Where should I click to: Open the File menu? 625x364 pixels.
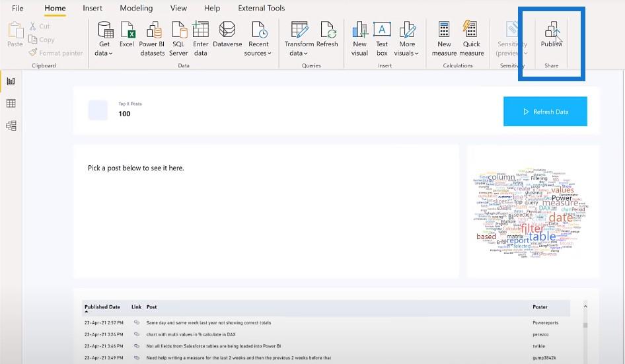coord(18,8)
